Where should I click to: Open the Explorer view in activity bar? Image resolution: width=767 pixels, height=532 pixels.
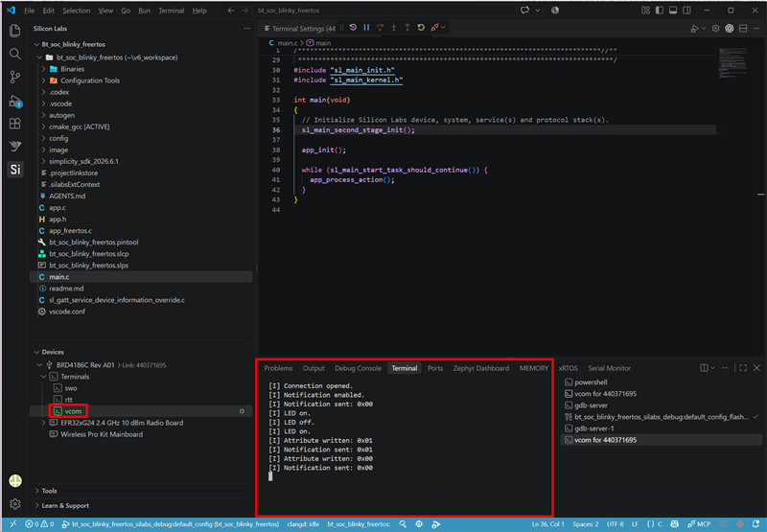15,31
